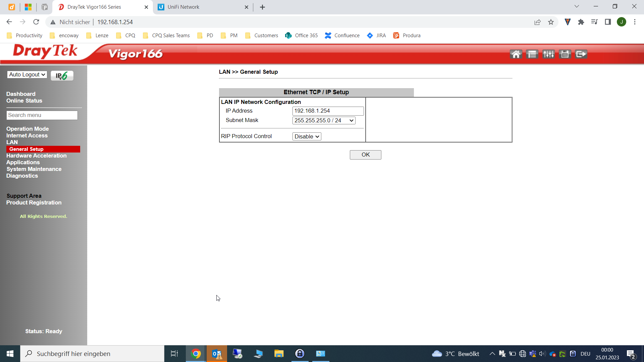Image resolution: width=644 pixels, height=362 pixels.
Task: Click the Search menu input field
Action: tap(42, 115)
